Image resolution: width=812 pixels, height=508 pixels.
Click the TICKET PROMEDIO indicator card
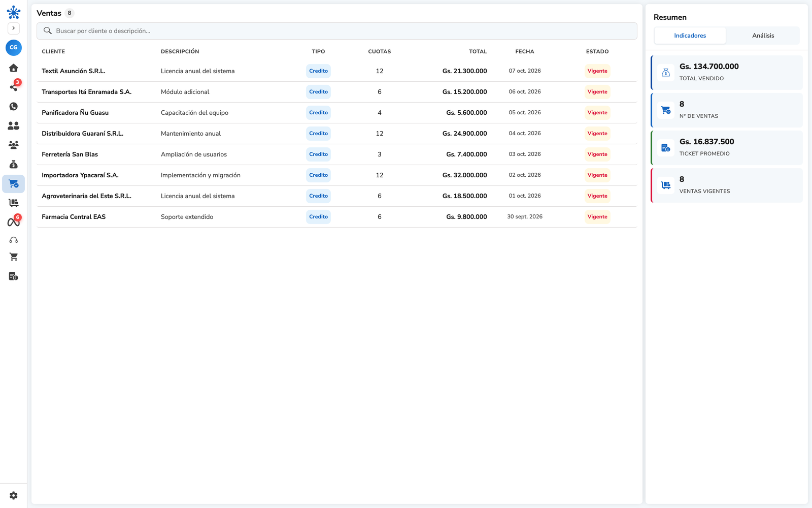tap(727, 148)
